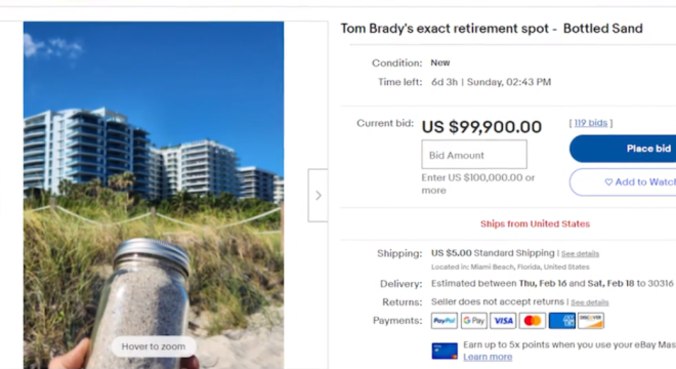This screenshot has height=369, width=676.
Task: Open shipping See details link
Action: coord(580,254)
